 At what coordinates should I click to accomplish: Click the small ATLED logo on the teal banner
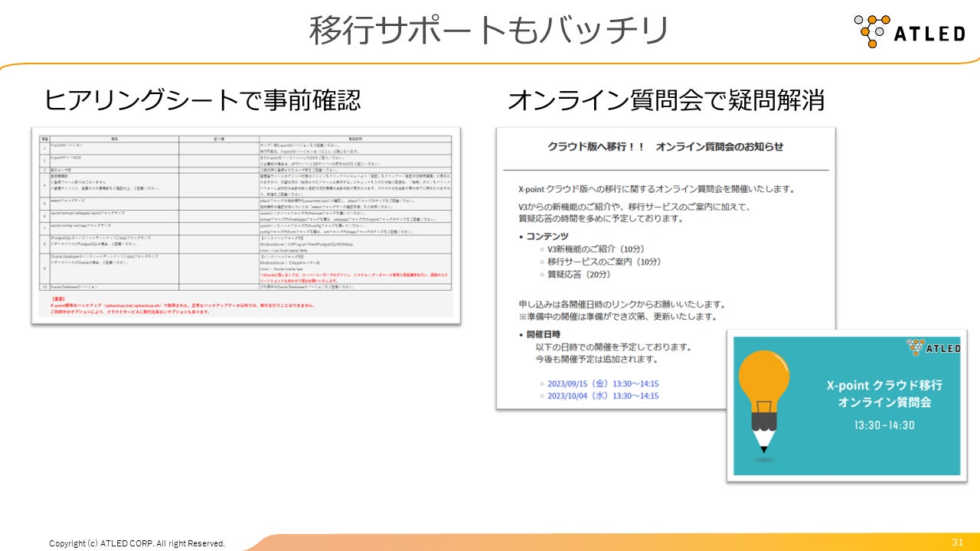933,348
